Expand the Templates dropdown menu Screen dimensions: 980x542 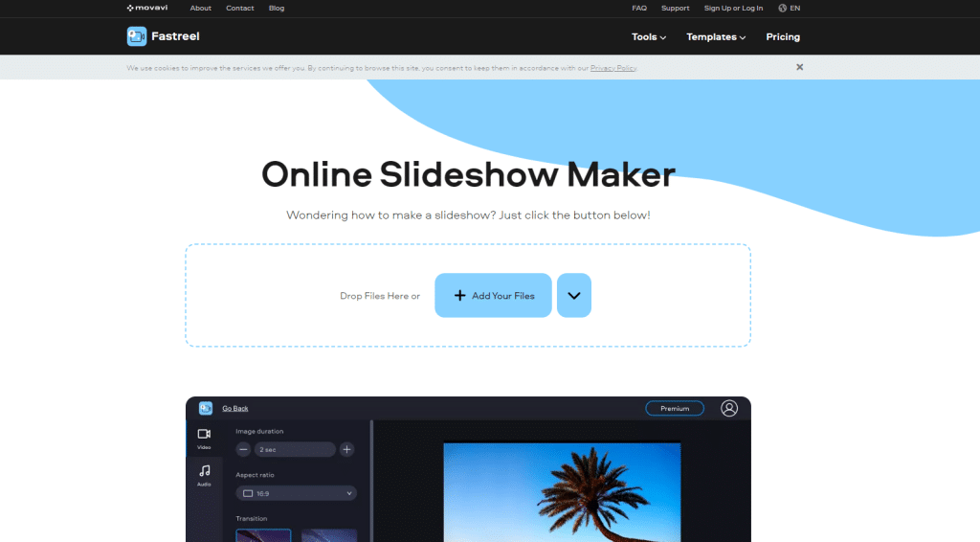point(716,37)
